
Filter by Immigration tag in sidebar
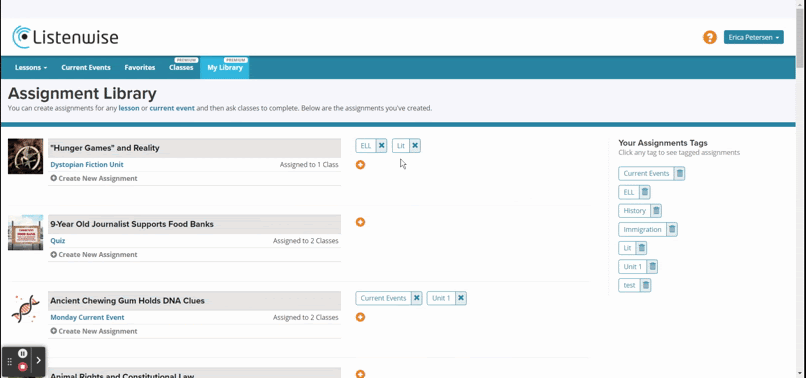(642, 229)
